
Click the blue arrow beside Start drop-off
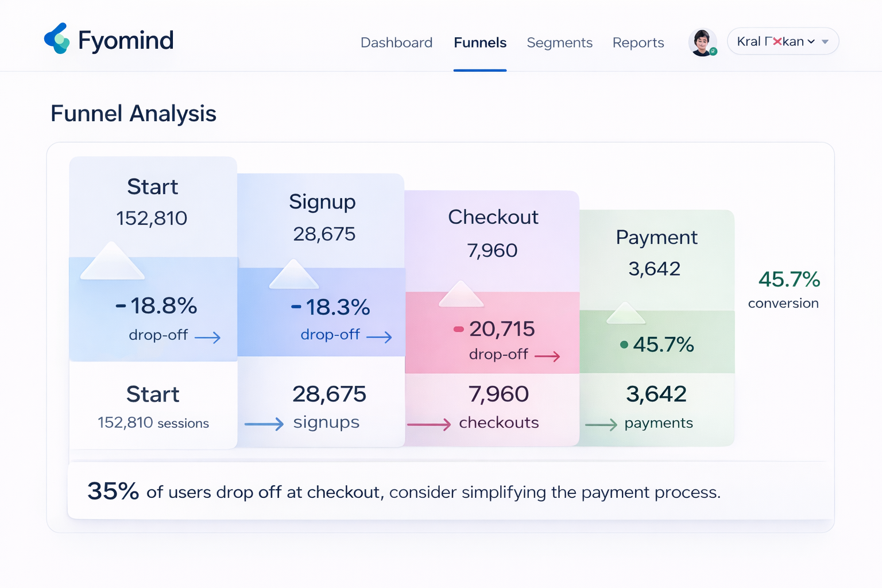click(207, 337)
